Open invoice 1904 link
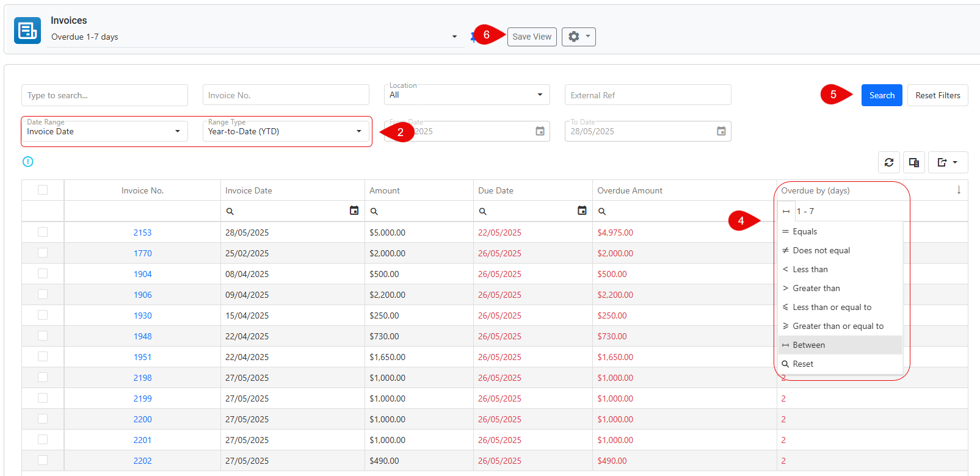980x476 pixels. tap(143, 274)
